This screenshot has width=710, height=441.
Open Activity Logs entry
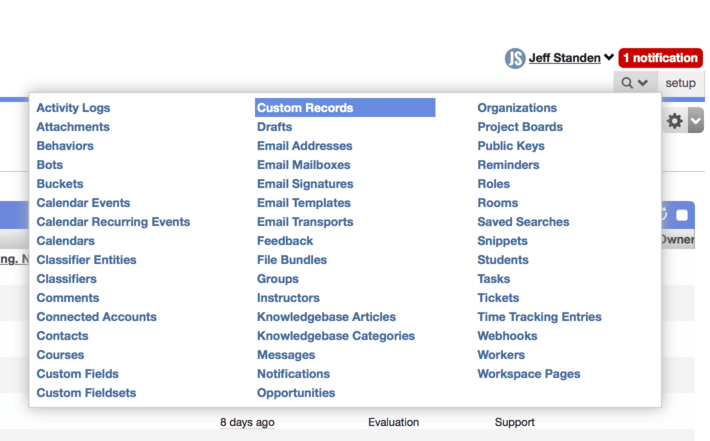73,108
